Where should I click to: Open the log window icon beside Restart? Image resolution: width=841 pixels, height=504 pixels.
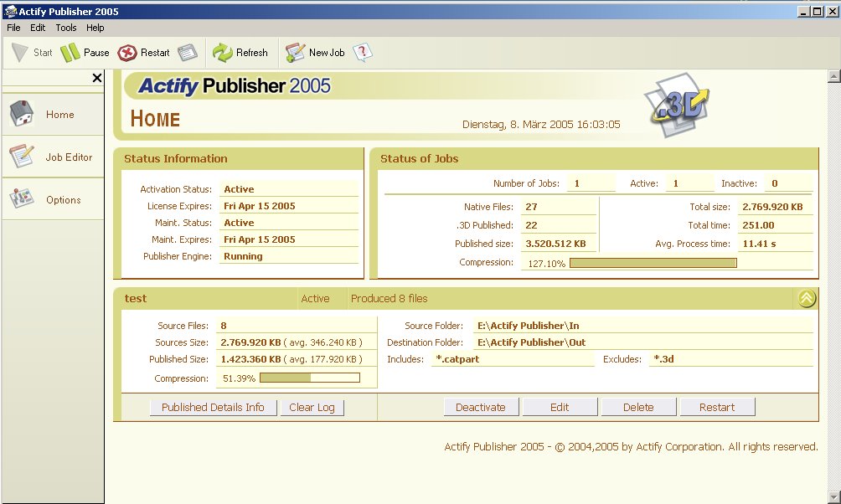tap(187, 53)
